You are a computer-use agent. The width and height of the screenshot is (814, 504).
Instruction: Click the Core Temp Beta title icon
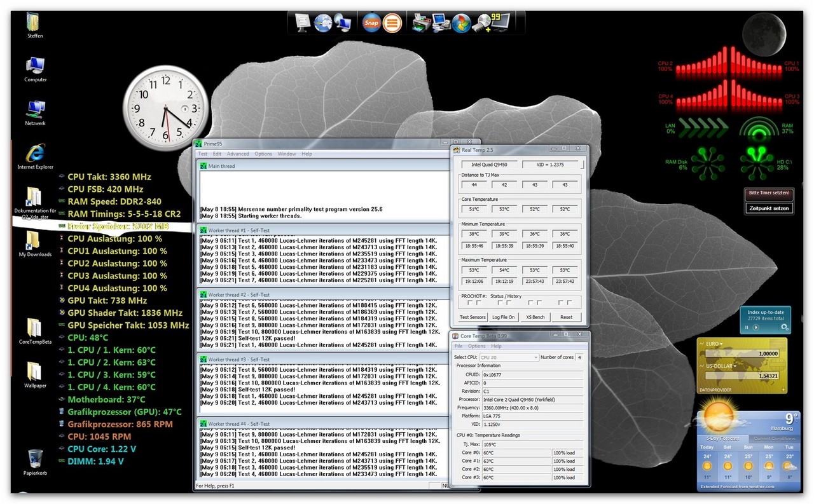tap(456, 336)
